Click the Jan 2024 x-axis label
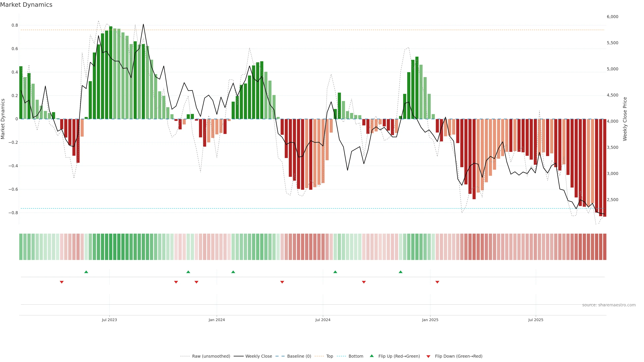This screenshot has height=362, width=644. 217,320
